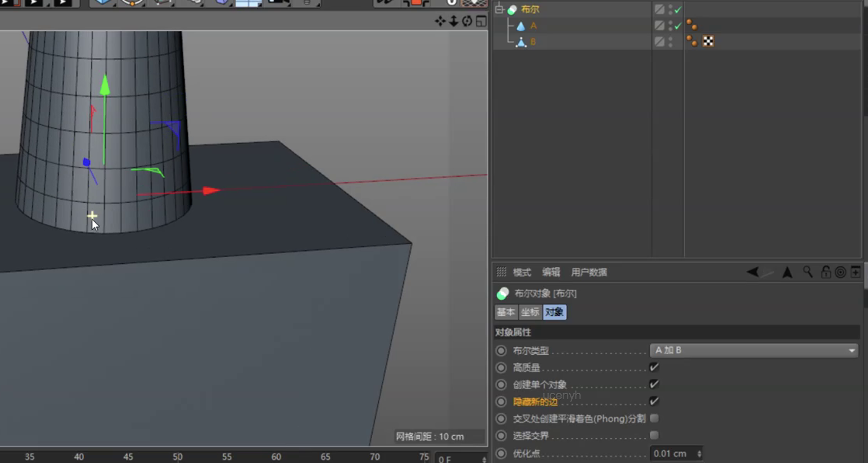The image size is (868, 463).
Task: Select object A in the object tree
Action: [x=533, y=26]
